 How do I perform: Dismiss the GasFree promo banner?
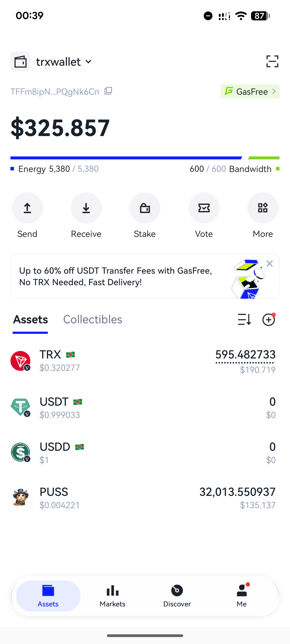[x=270, y=264]
